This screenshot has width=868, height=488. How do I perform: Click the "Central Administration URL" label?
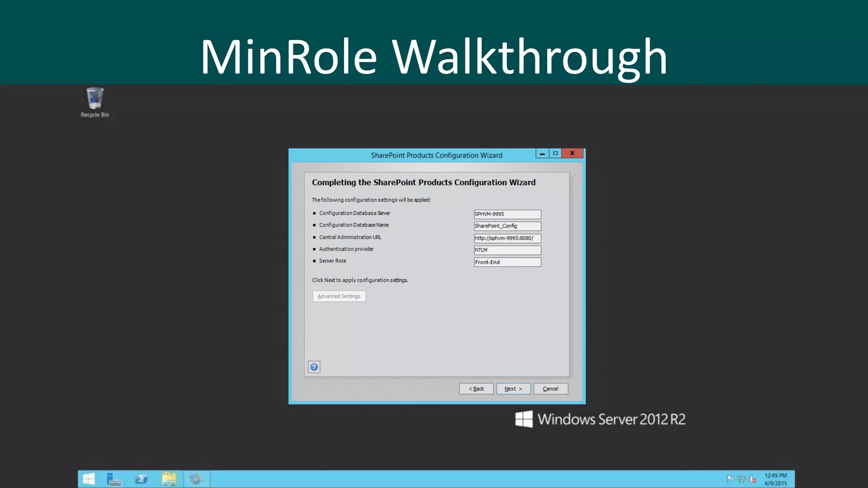350,237
